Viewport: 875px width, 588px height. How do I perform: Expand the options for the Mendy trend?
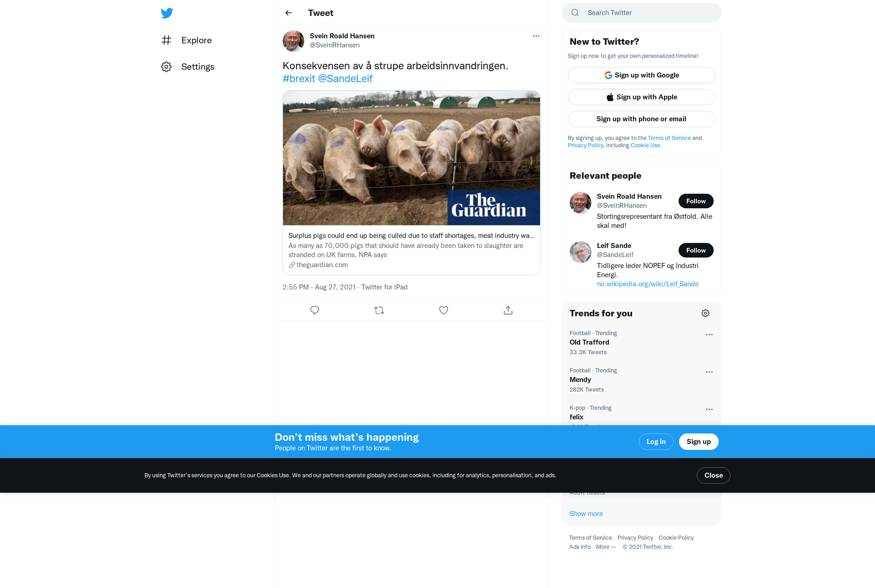(x=709, y=372)
